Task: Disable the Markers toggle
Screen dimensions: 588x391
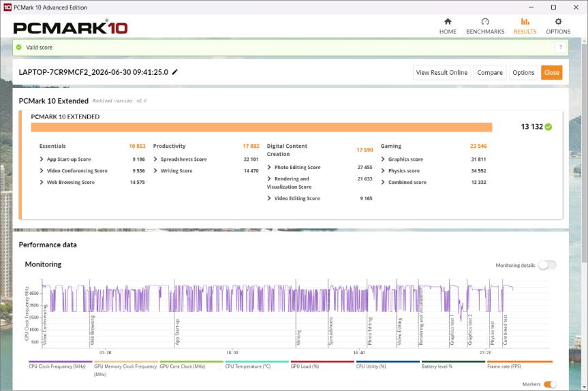Action: tap(550, 384)
